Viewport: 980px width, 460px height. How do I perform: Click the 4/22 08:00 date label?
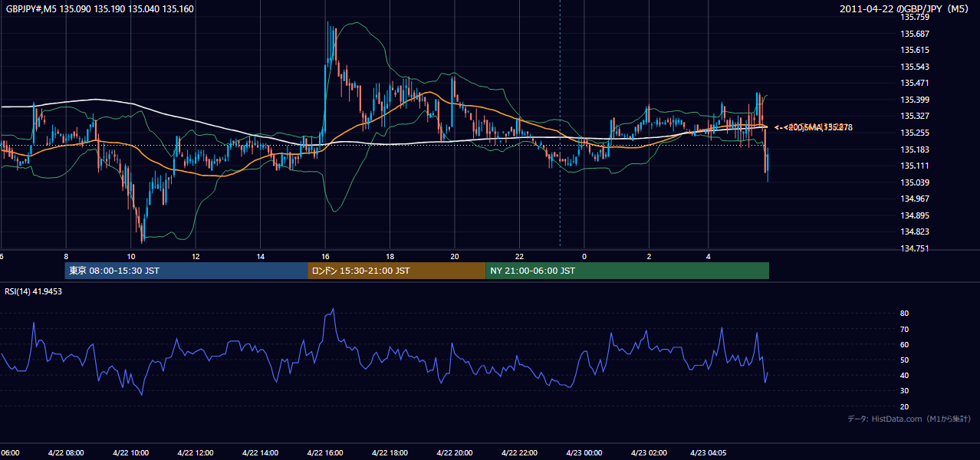point(66,453)
